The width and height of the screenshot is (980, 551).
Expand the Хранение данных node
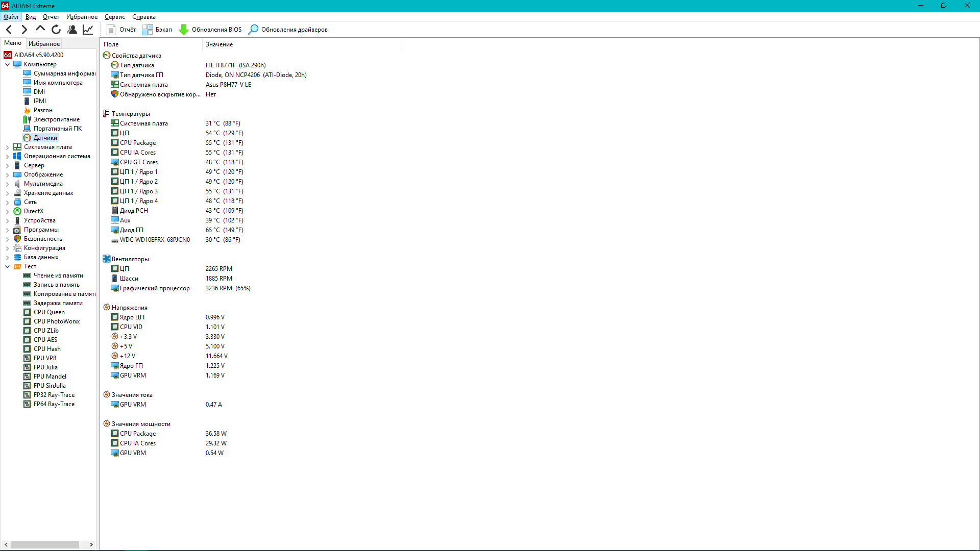coord(8,193)
